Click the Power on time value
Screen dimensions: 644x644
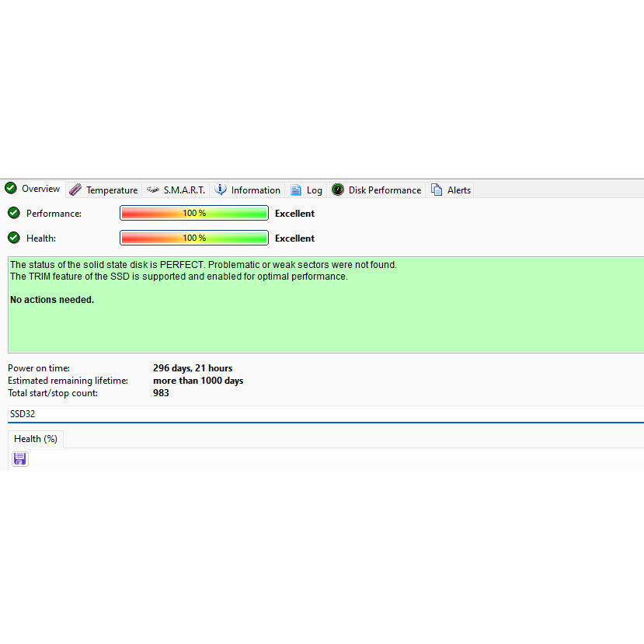click(x=193, y=368)
